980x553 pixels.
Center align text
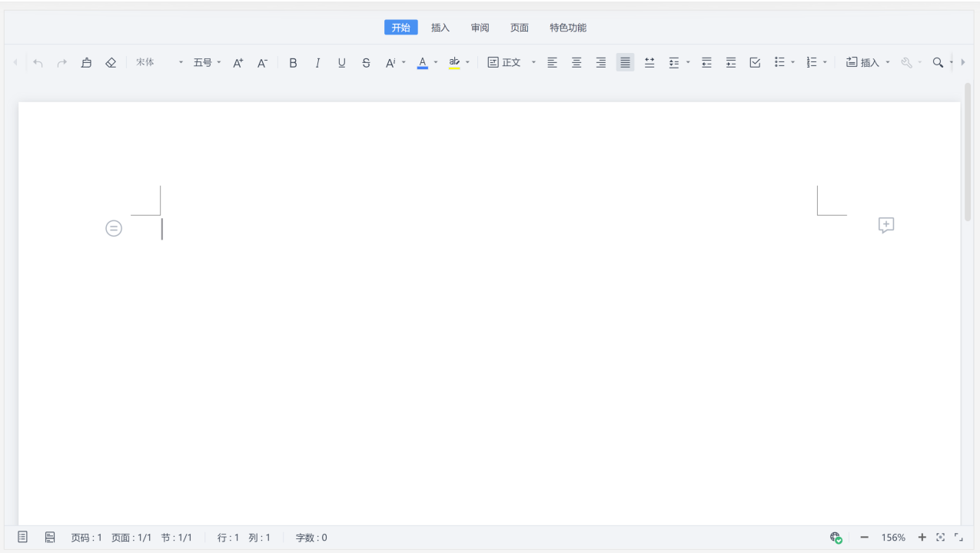tap(576, 63)
